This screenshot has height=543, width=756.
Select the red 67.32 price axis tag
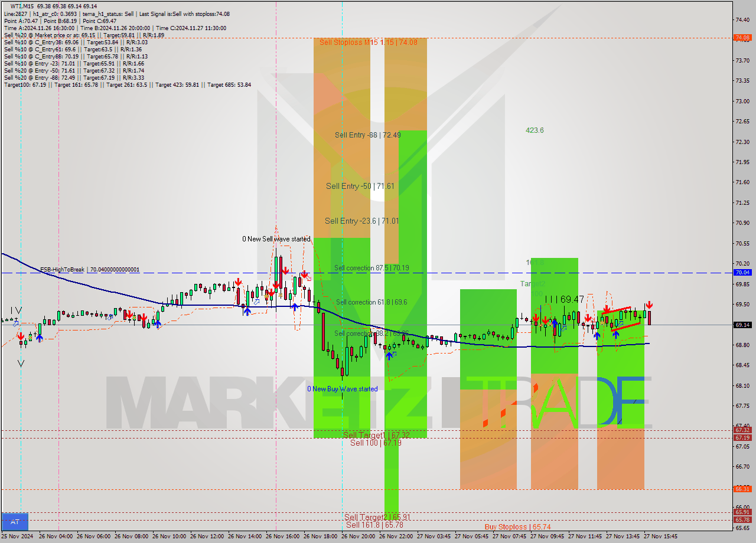coord(742,430)
